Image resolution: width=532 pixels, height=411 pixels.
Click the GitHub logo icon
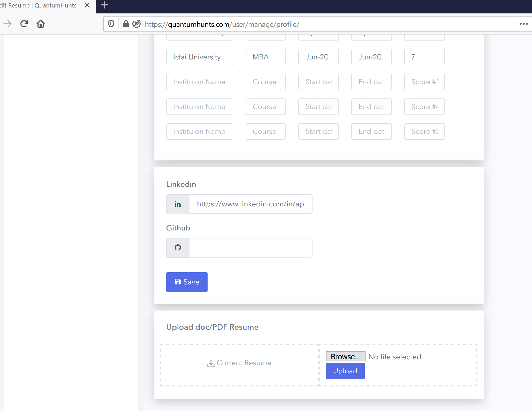[178, 248]
